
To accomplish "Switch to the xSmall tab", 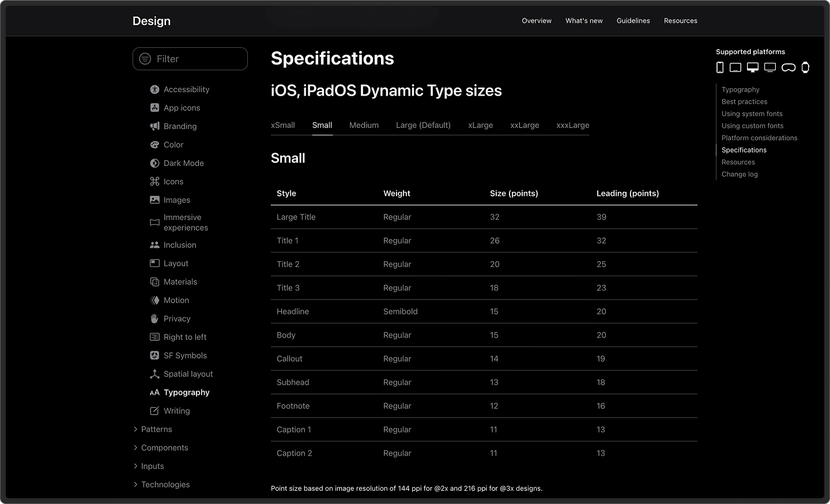I will click(283, 125).
